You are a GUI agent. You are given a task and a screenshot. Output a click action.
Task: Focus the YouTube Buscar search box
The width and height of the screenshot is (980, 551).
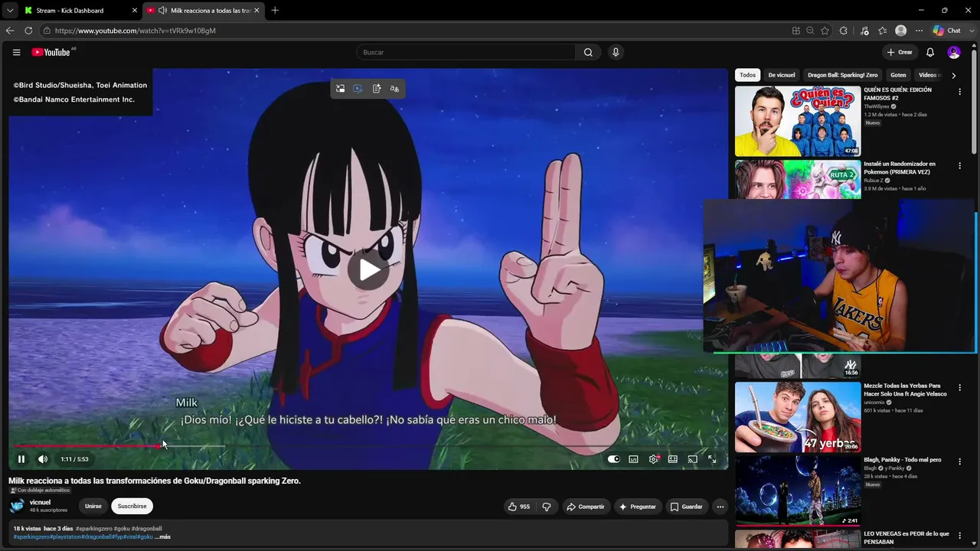[x=465, y=52]
